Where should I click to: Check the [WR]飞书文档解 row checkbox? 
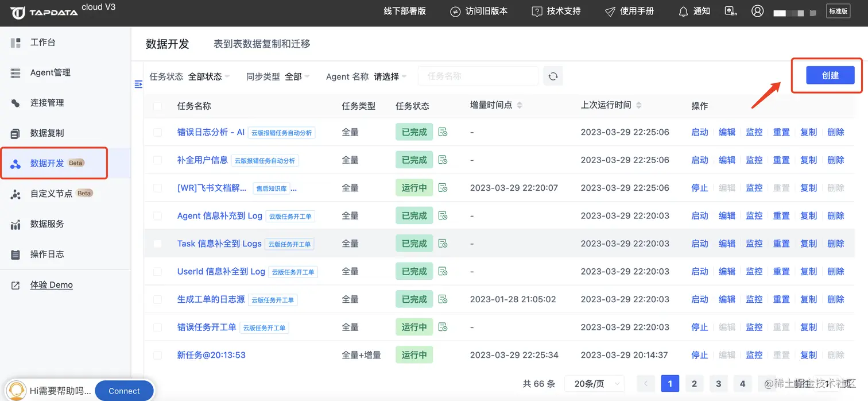157,188
